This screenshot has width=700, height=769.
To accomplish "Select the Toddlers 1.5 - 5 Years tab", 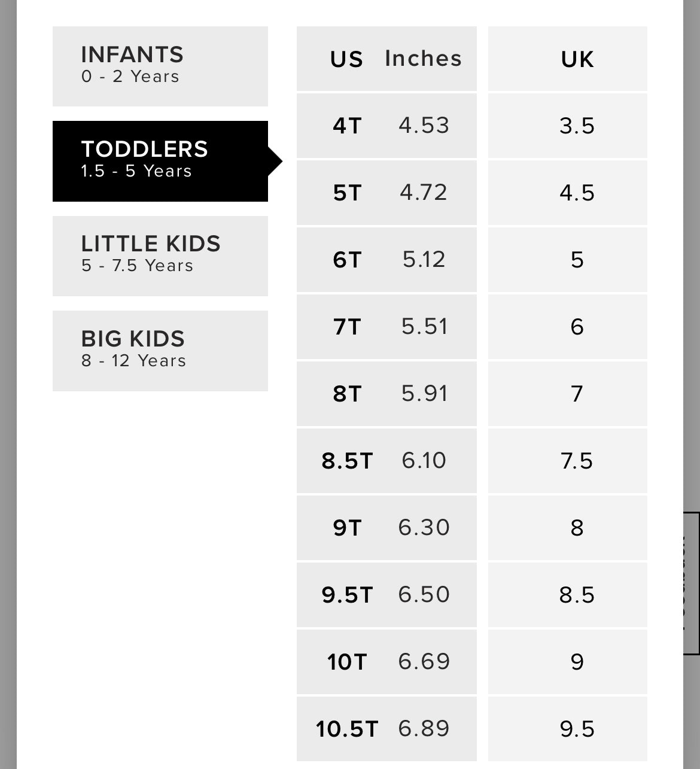I will [x=160, y=161].
